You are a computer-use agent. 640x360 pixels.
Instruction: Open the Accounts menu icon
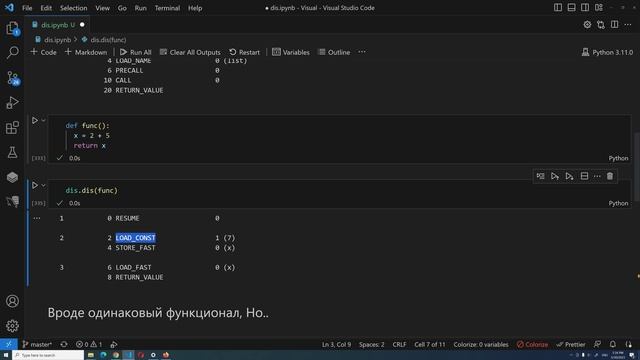click(12, 301)
